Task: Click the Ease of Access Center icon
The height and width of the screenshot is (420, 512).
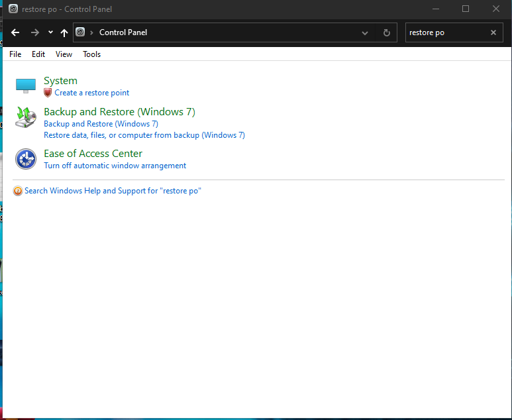Action: (26, 159)
